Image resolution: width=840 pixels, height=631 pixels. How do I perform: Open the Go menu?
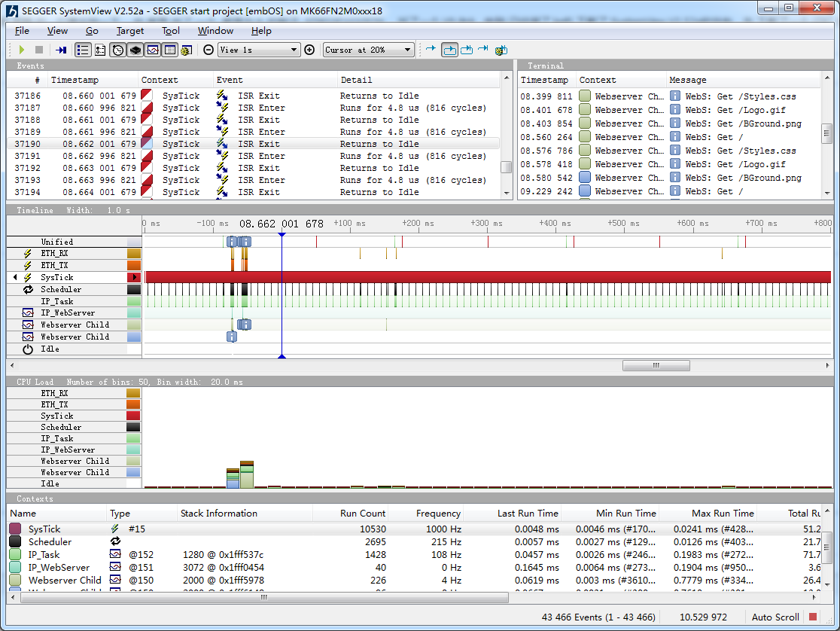pos(92,31)
